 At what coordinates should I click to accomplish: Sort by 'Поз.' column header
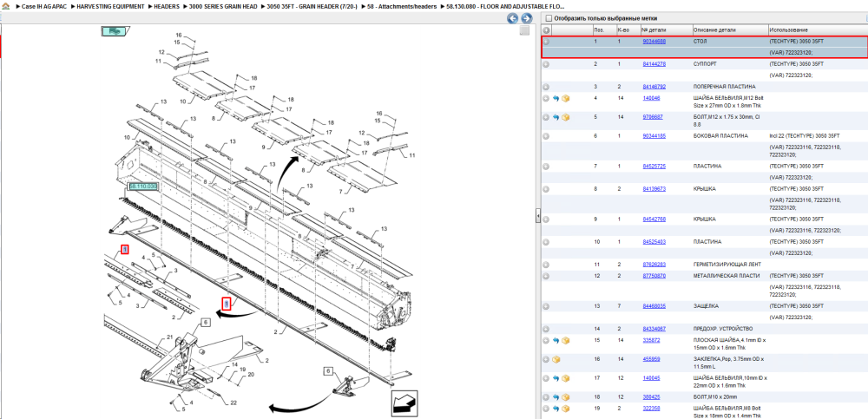coord(599,29)
